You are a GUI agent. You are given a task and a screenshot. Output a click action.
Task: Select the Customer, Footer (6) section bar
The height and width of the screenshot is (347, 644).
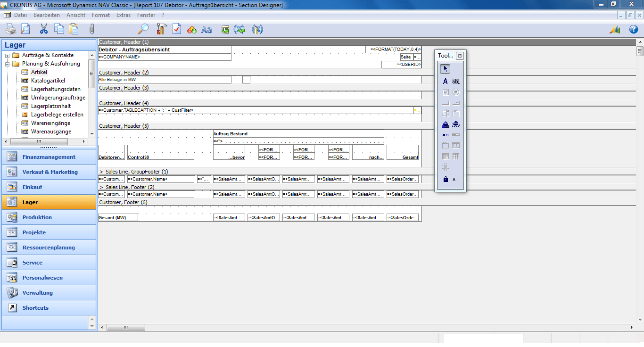coord(367,202)
